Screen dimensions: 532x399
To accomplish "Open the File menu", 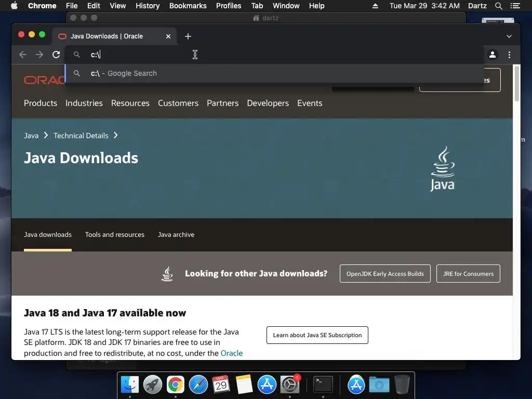I will [72, 6].
